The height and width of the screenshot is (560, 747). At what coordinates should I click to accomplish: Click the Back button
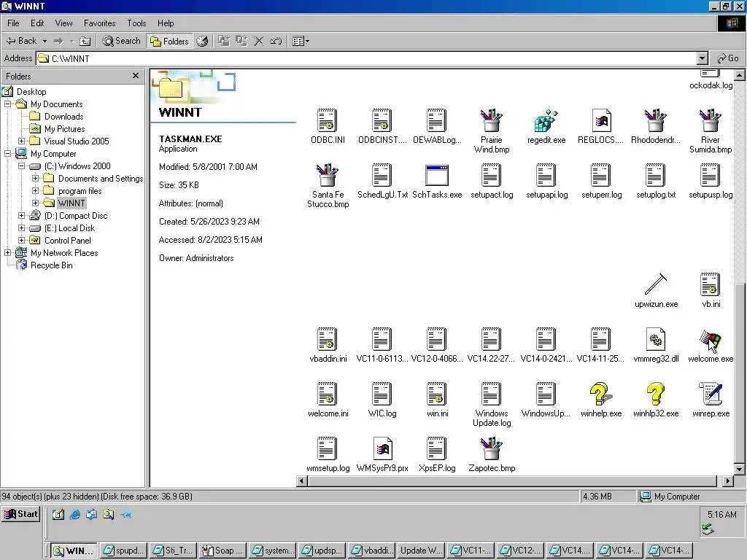click(21, 41)
